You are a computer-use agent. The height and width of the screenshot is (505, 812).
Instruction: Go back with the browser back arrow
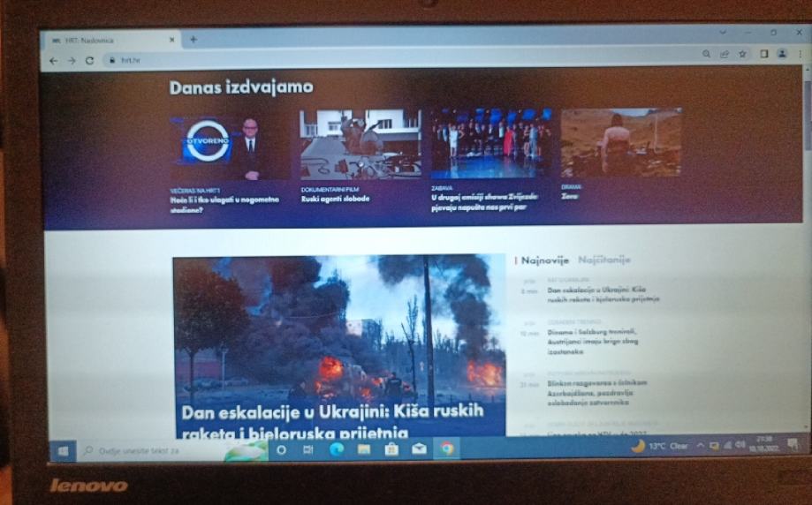(x=53, y=61)
